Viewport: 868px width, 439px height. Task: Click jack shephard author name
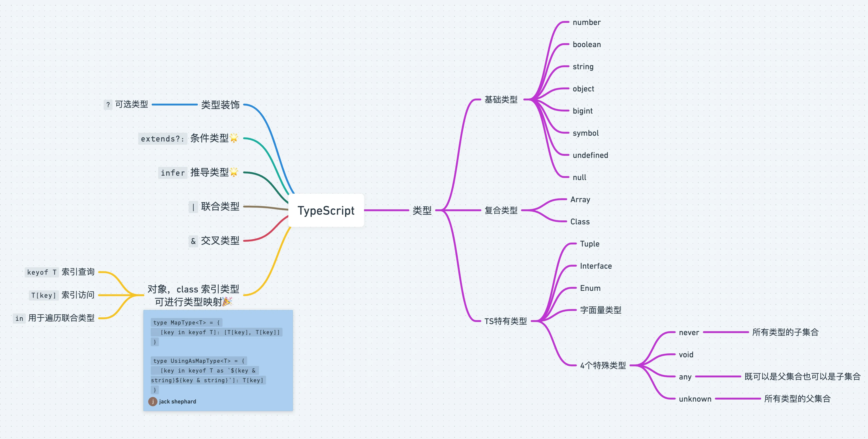pos(177,402)
